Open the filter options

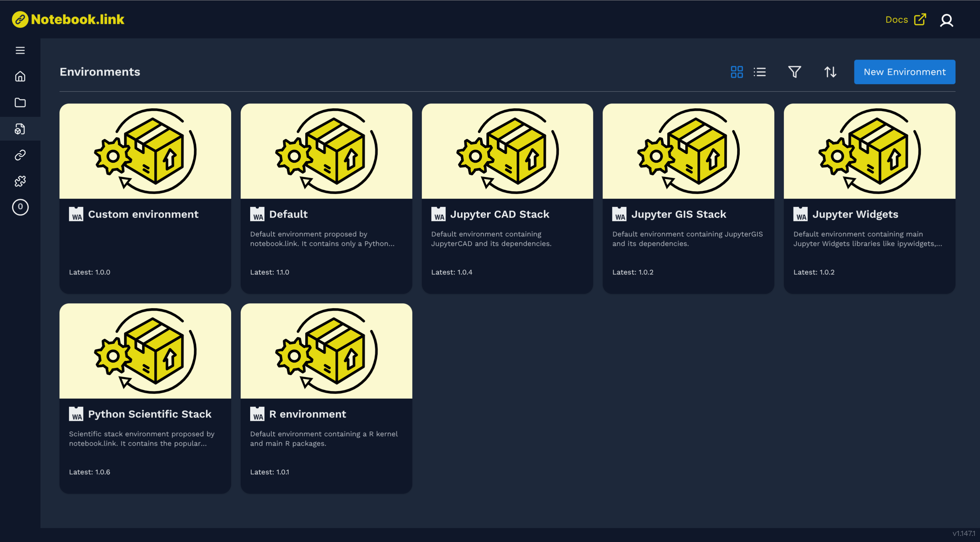(x=794, y=72)
